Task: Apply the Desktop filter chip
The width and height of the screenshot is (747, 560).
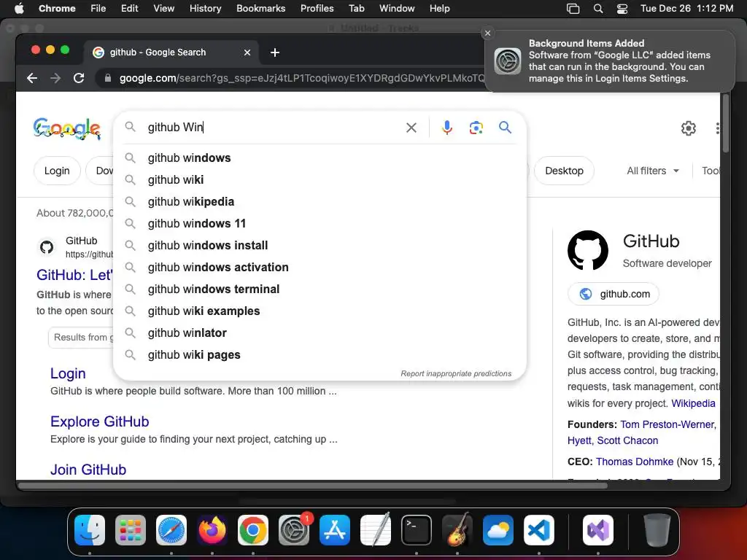Action: (x=564, y=171)
